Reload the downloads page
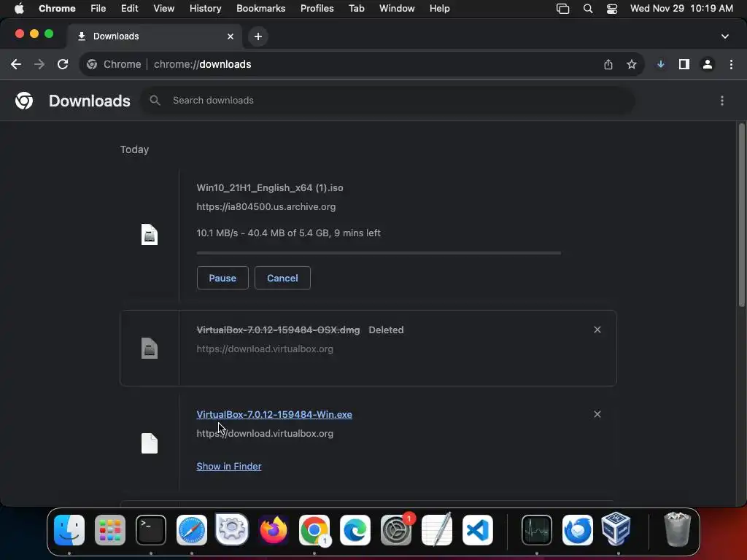747x560 pixels. tap(63, 64)
